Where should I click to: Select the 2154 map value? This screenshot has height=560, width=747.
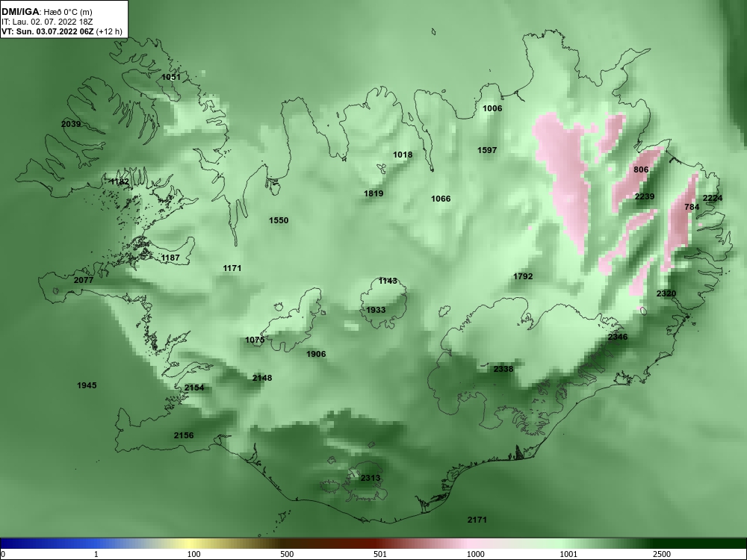(194, 388)
